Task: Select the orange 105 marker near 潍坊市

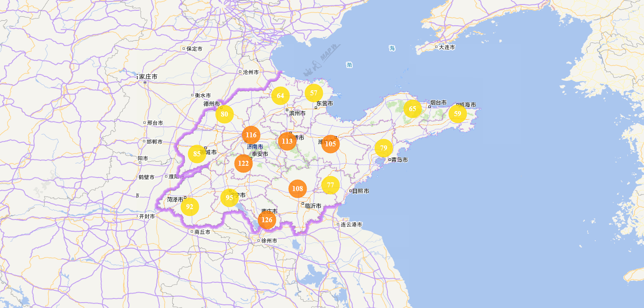Action: click(331, 144)
